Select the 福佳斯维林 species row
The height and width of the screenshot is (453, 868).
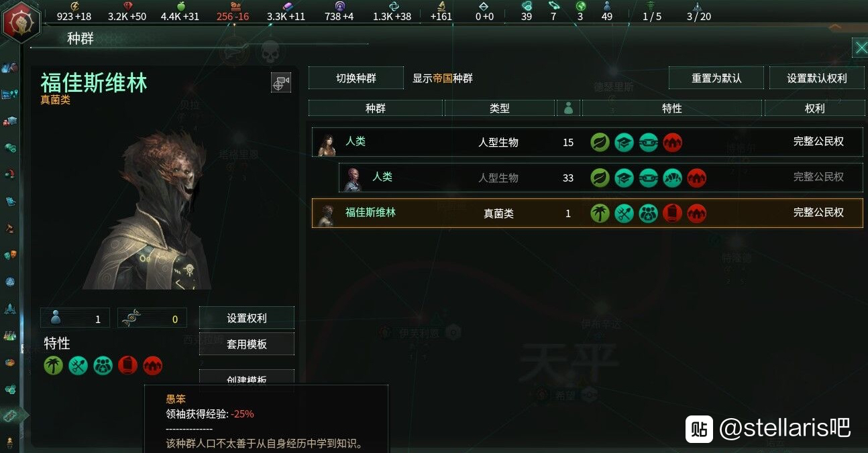tap(588, 213)
